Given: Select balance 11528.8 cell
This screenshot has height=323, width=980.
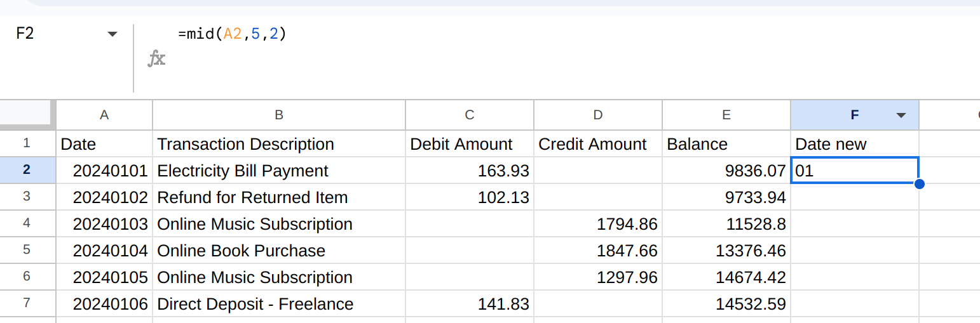Looking at the screenshot, I should (726, 224).
